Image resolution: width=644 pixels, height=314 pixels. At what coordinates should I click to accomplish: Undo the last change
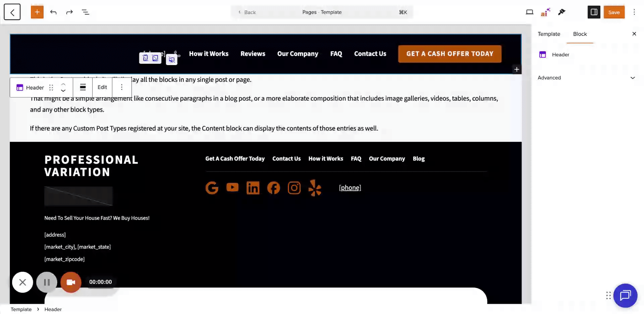(x=53, y=12)
